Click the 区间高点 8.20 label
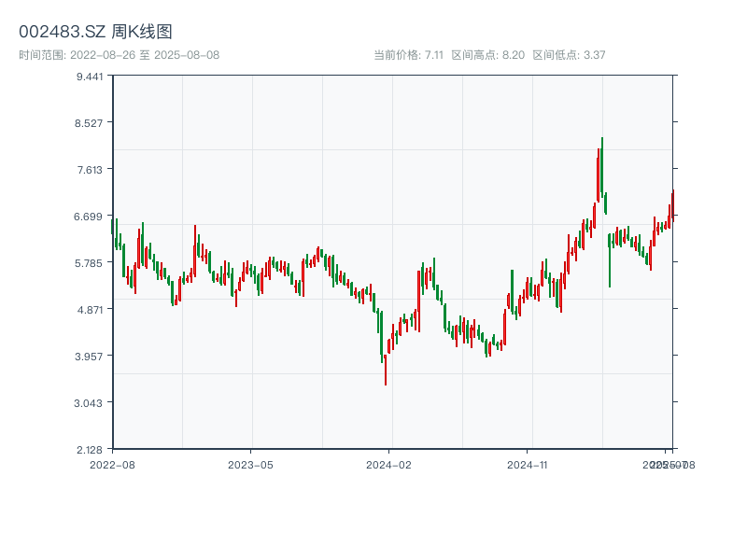 487,55
